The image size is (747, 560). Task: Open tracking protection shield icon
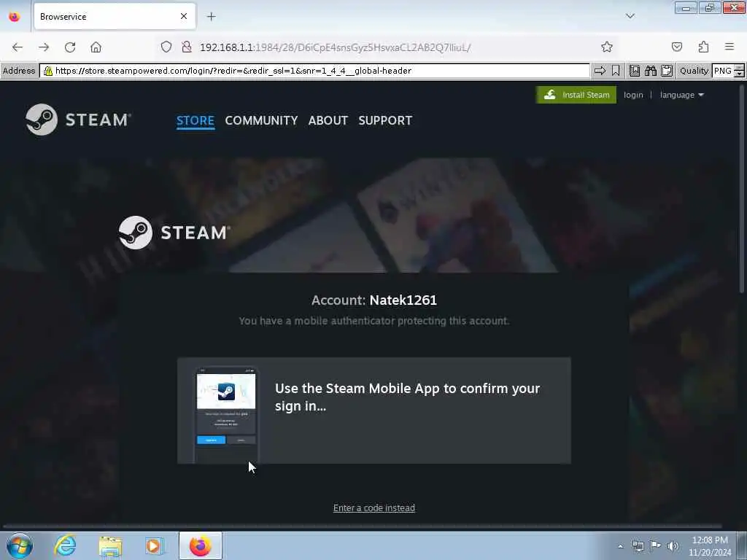[x=166, y=47]
